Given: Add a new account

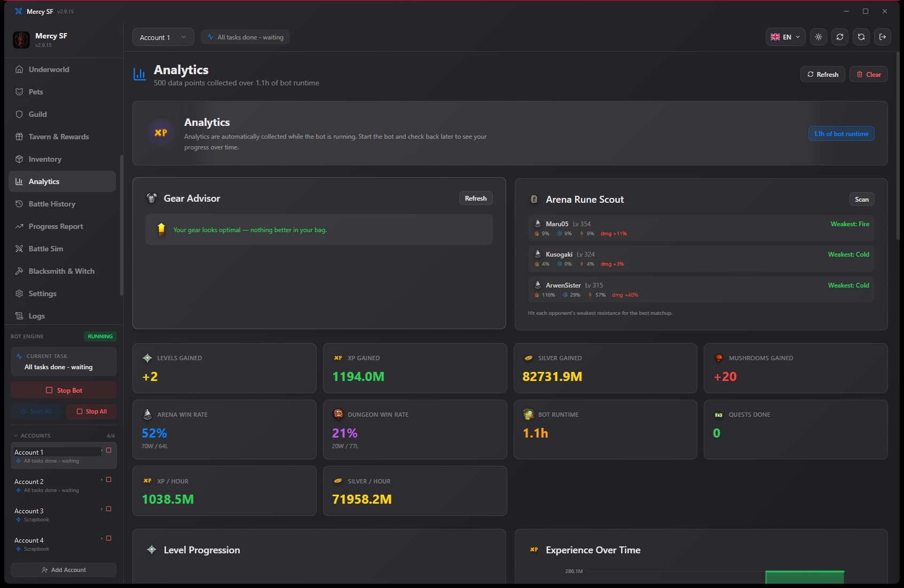Looking at the screenshot, I should tap(64, 570).
